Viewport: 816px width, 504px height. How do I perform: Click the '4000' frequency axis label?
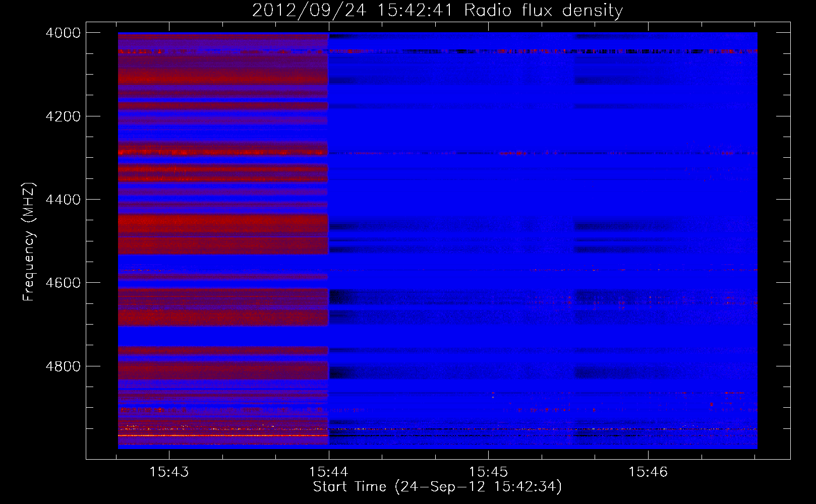(63, 33)
